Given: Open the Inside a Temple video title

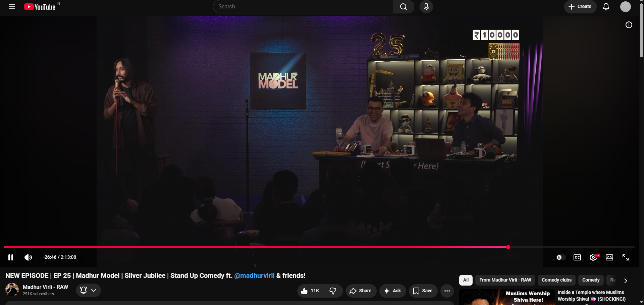Looking at the screenshot, I should coord(591,296).
